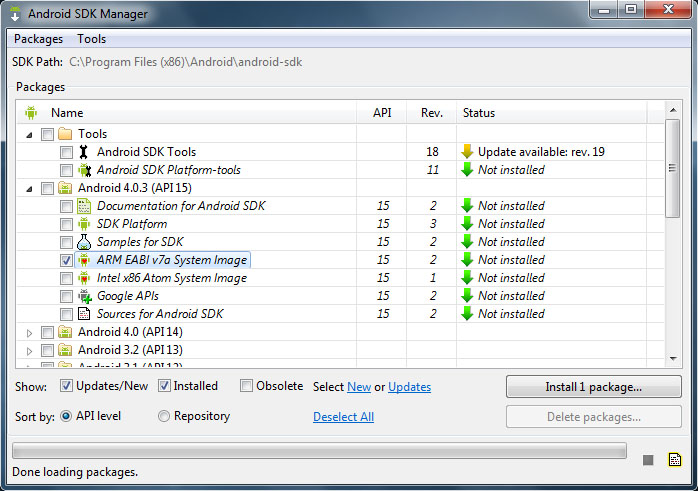Select the API level sort option

(66, 416)
